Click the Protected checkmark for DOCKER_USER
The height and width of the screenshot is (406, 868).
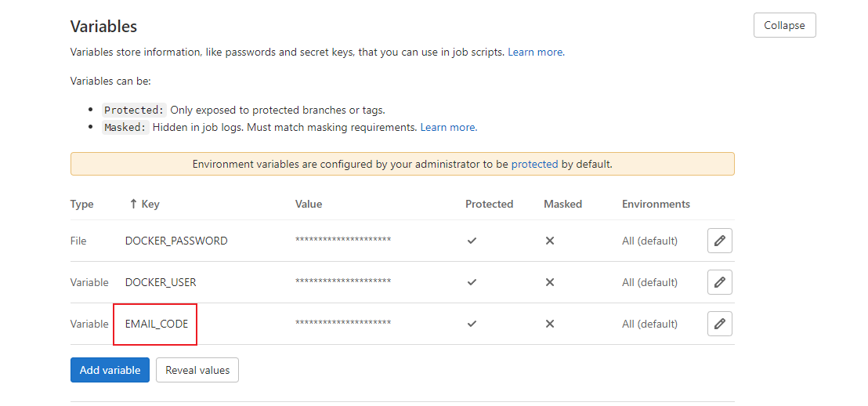(x=472, y=282)
